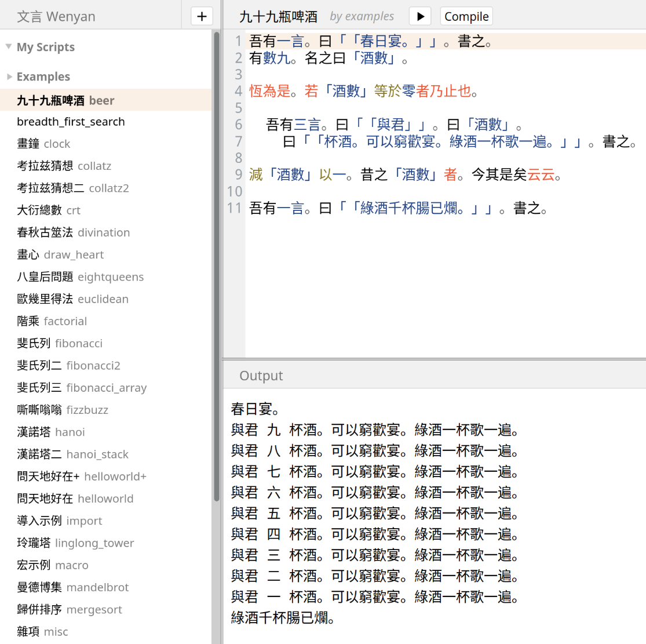Click the Output panel header
This screenshot has height=644, width=646.
point(261,376)
